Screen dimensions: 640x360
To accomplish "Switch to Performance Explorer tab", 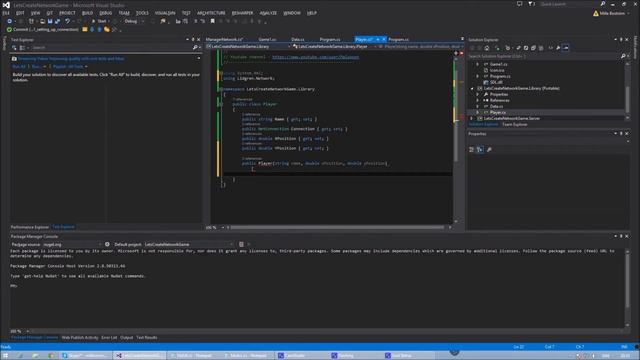I will (x=29, y=227).
